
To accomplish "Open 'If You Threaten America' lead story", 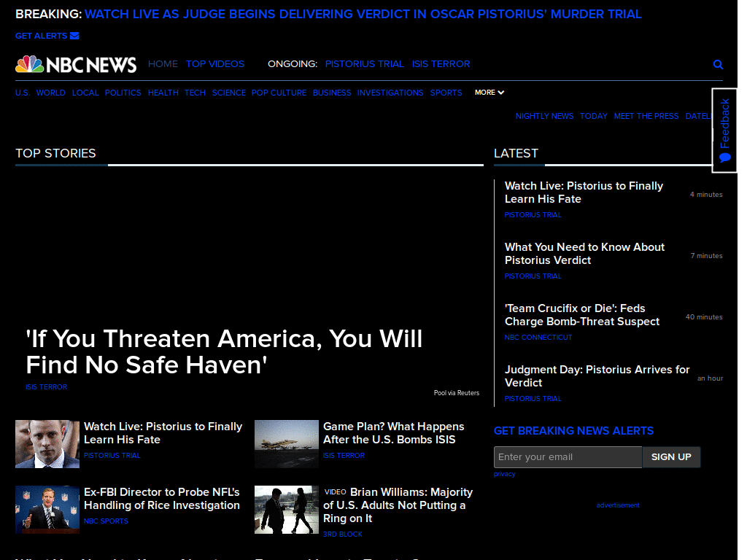I will pos(224,352).
